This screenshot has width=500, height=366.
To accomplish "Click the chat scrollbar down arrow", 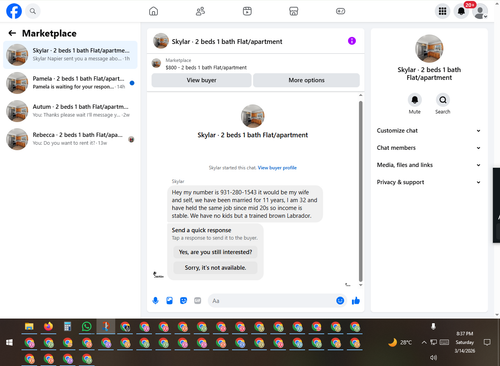I will pyautogui.click(x=360, y=285).
